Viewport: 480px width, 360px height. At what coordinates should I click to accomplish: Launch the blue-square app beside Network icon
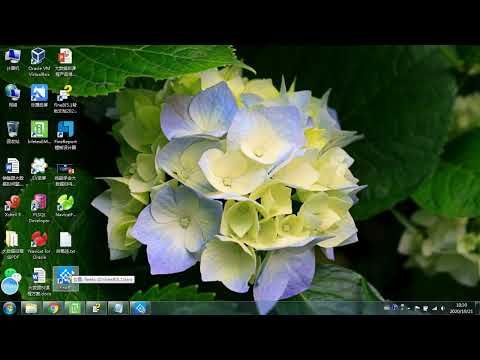pyautogui.click(x=39, y=96)
